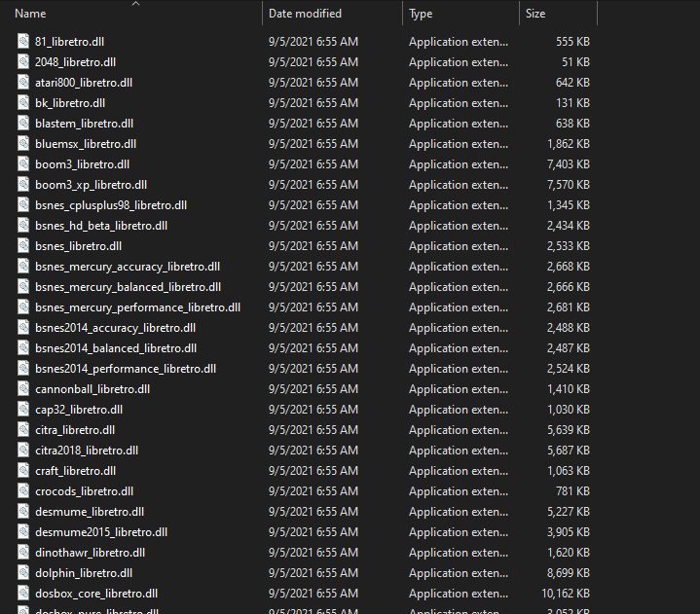Click the bsnes_mercury_performance_libretro.dll file icon
Viewport: 700px width, 614px height.
23,307
